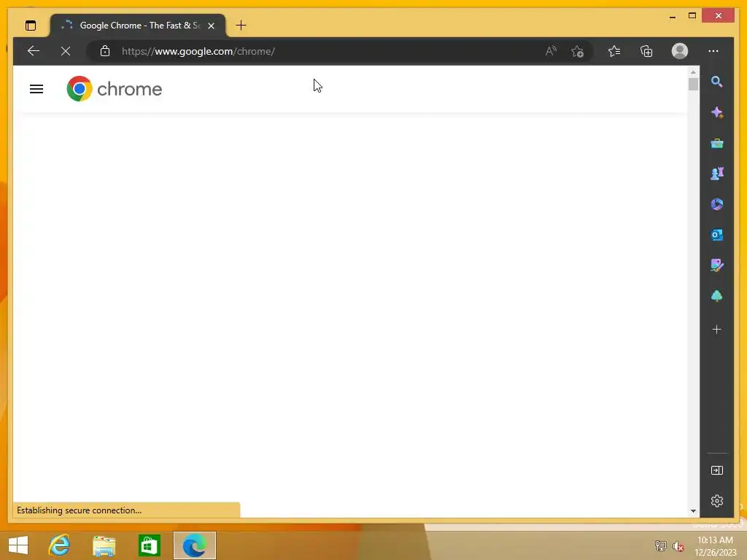
Task: Close the Google Chrome tab
Action: tap(211, 26)
